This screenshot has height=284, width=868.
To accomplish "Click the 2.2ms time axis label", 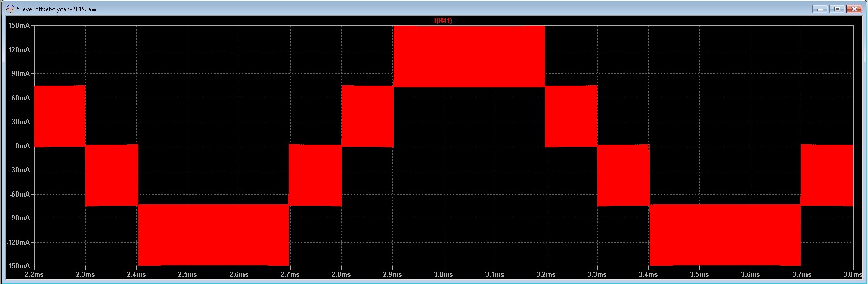I will (34, 275).
